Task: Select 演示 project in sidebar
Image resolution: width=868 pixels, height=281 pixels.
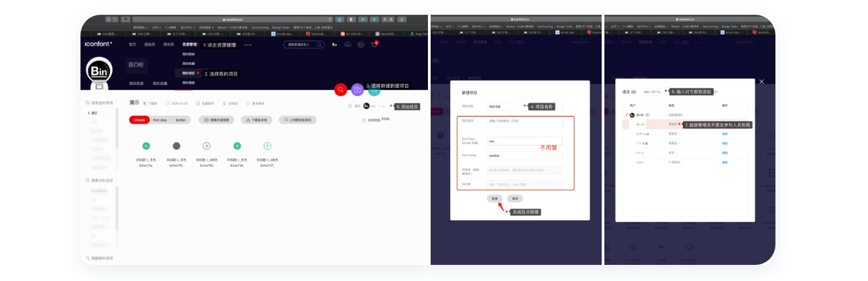Action: pyautogui.click(x=95, y=113)
